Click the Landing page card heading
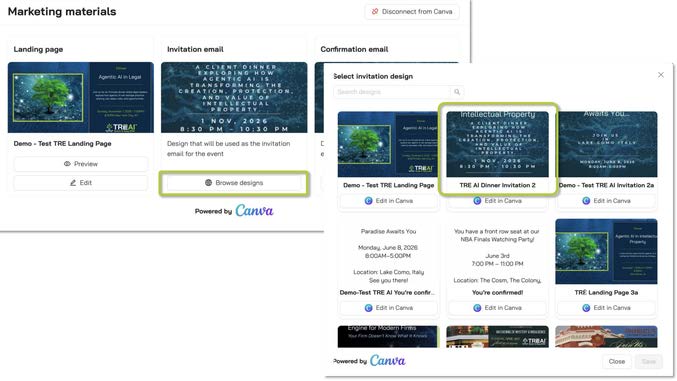The image size is (677, 381). (x=38, y=49)
